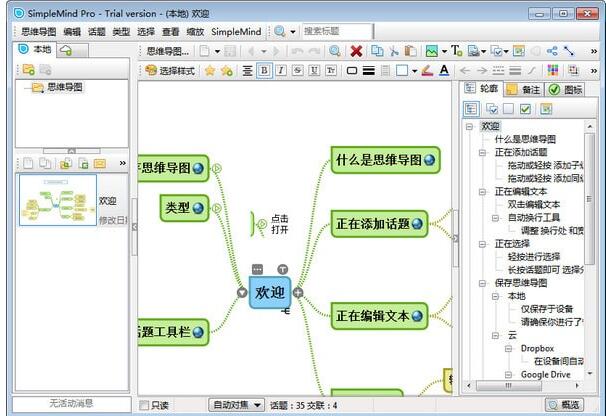Click the yellow star style icon
Image resolution: width=606 pixels, height=416 pixels.
coord(210,70)
